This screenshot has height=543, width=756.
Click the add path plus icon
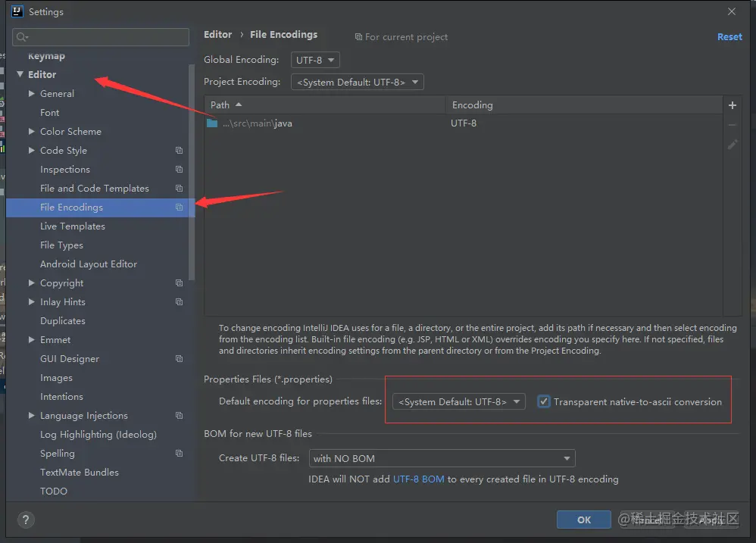coord(732,105)
